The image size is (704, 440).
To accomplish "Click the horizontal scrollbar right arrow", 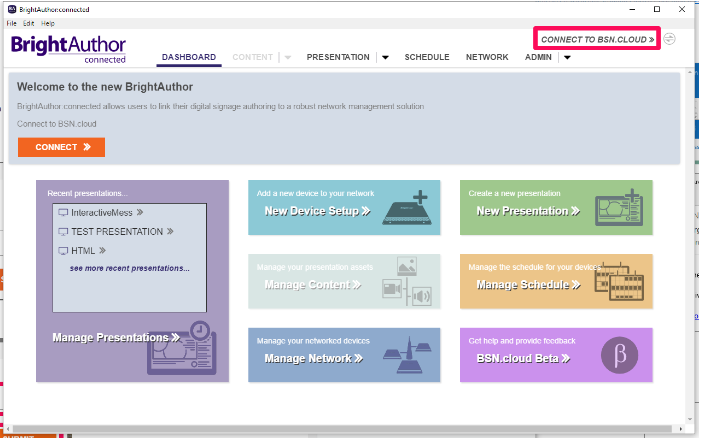I will 681,429.
